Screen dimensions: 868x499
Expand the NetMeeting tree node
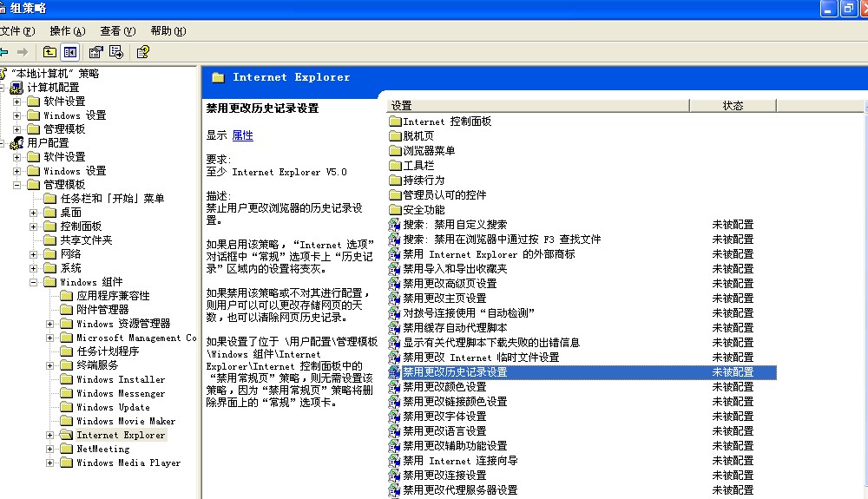[49, 449]
